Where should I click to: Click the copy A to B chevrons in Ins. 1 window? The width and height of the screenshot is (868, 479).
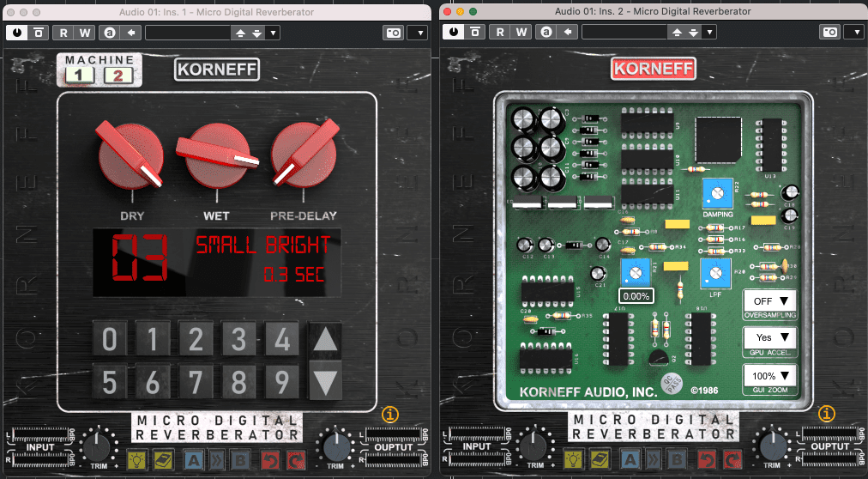[216, 459]
